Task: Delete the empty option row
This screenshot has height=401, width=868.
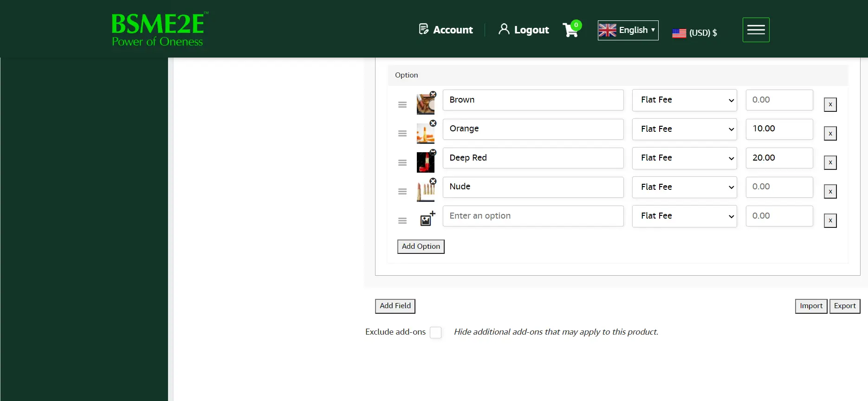Action: (x=830, y=220)
